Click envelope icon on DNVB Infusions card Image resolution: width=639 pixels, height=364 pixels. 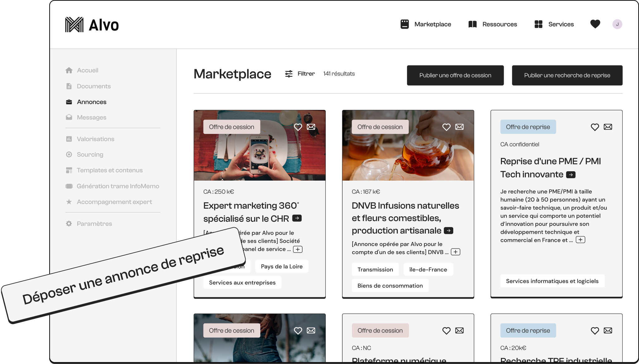(459, 127)
